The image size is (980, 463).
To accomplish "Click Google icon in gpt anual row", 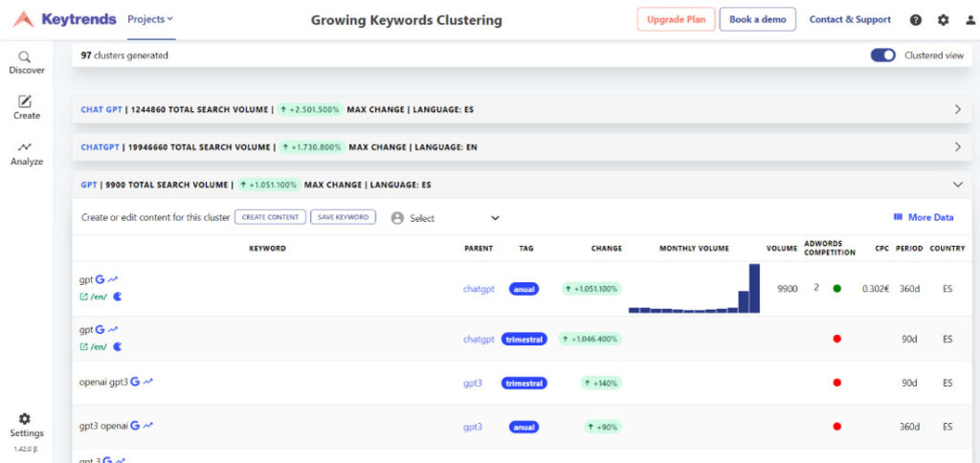I will click(100, 280).
